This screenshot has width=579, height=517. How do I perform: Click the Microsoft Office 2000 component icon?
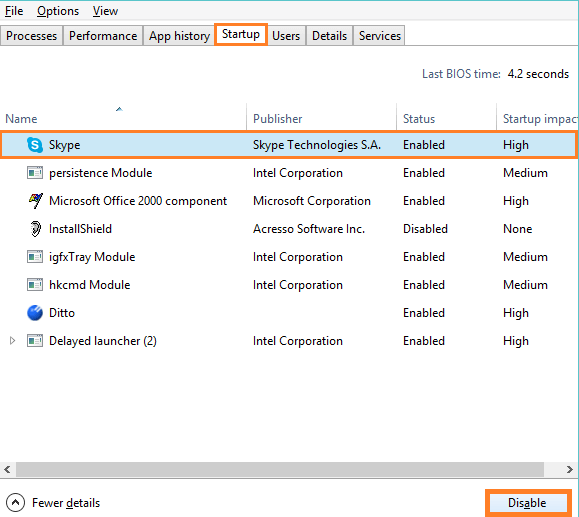point(35,201)
